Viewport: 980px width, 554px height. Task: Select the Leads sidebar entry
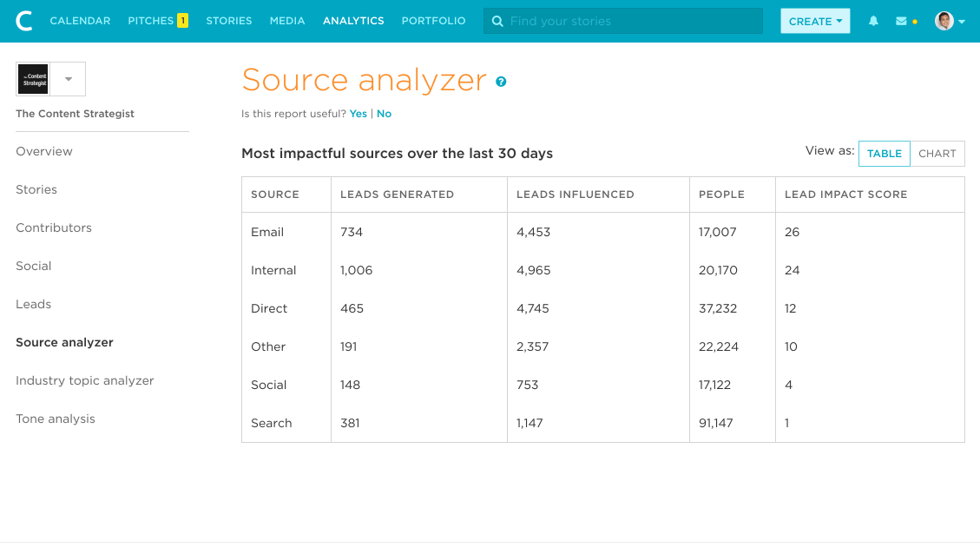(x=33, y=304)
